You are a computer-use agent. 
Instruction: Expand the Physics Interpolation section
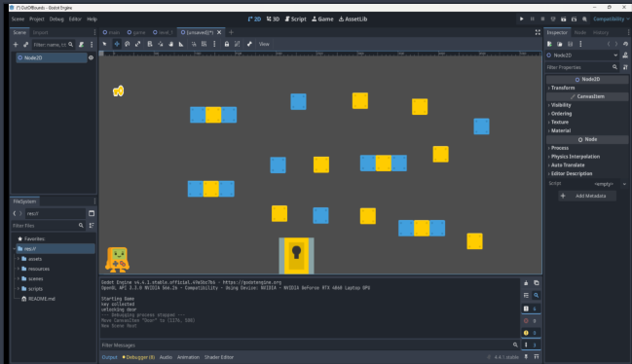click(x=587, y=157)
